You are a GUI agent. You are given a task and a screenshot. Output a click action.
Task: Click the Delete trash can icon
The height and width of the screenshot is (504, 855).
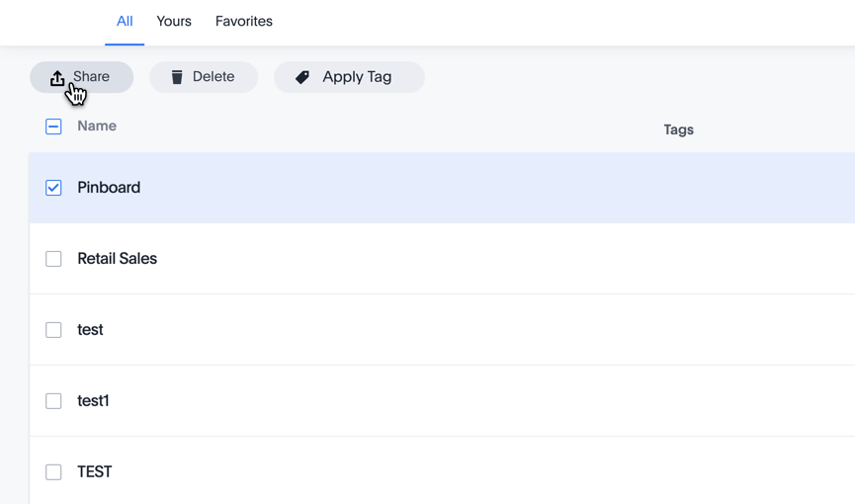pos(177,77)
